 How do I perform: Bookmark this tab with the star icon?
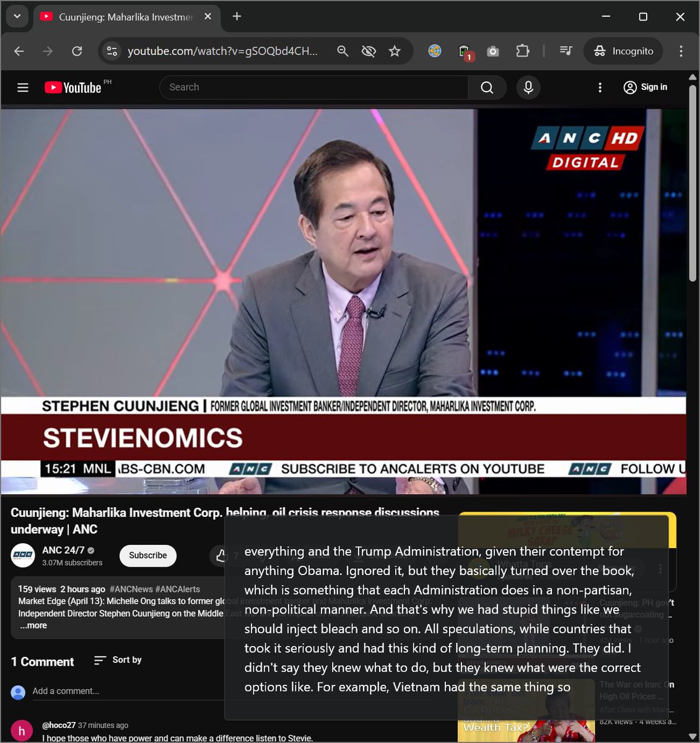[x=395, y=51]
